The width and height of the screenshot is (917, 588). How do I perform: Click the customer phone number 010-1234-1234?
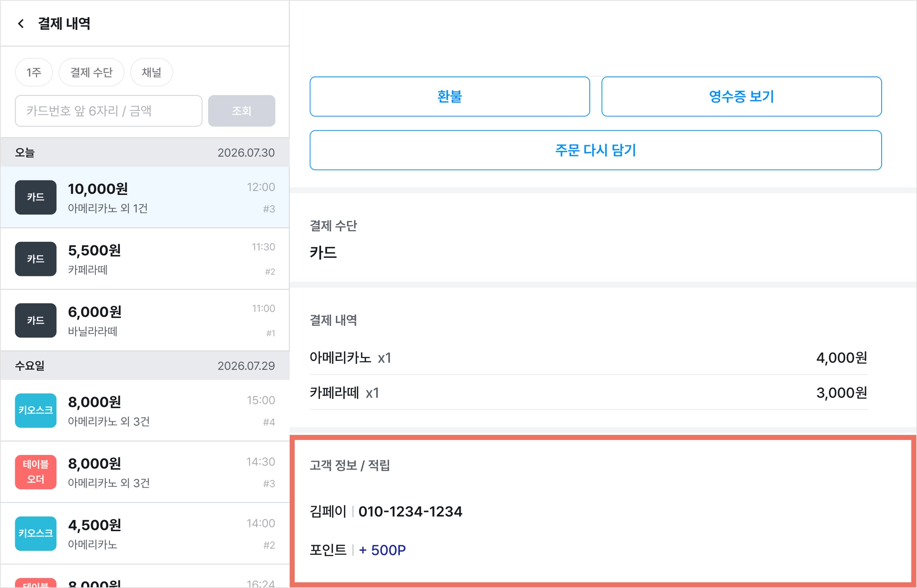pyautogui.click(x=410, y=511)
